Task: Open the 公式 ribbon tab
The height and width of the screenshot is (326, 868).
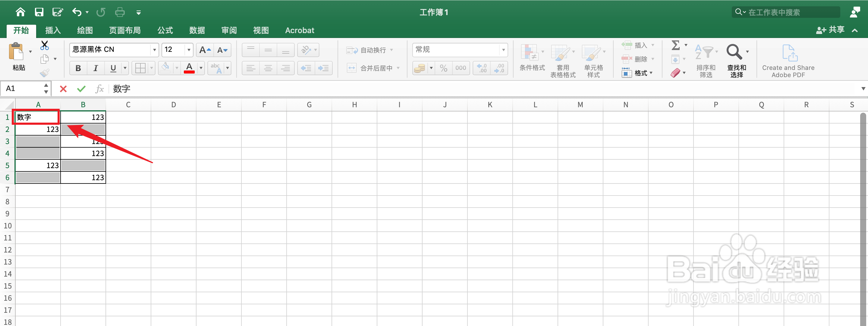Action: pyautogui.click(x=165, y=30)
